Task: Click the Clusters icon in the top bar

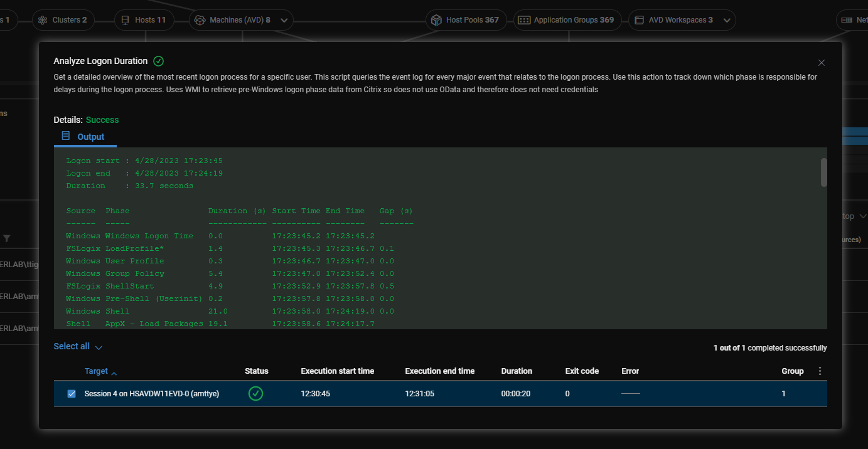Action: tap(43, 19)
